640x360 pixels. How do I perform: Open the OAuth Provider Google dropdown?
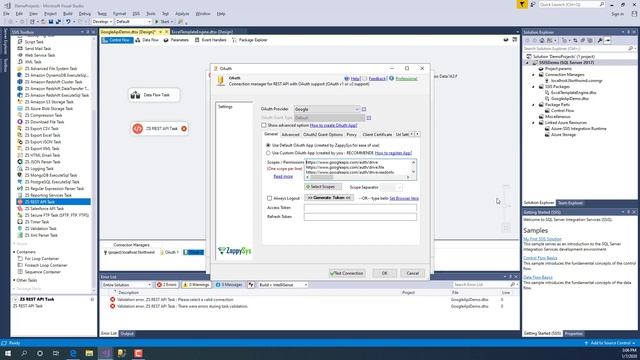(x=327, y=109)
